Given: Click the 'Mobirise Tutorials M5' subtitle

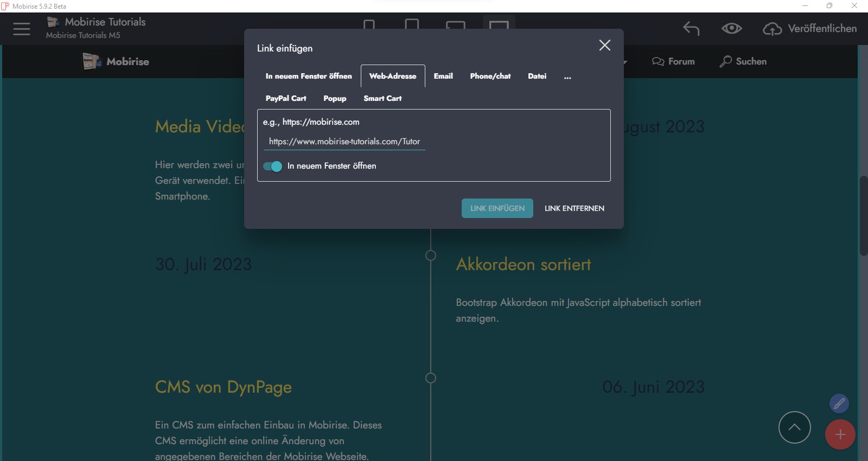Looking at the screenshot, I should 83,35.
